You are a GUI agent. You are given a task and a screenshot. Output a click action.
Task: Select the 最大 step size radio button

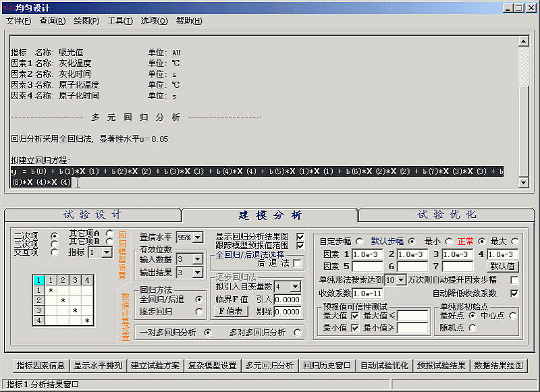tap(514, 242)
